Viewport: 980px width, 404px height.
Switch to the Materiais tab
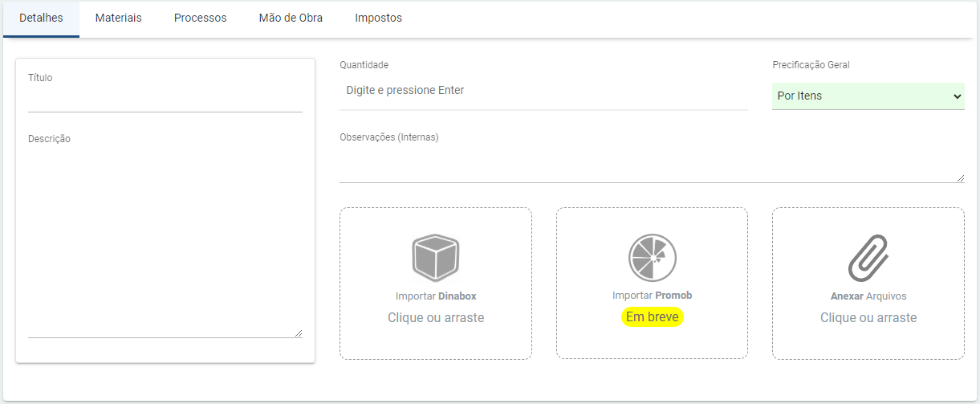118,18
